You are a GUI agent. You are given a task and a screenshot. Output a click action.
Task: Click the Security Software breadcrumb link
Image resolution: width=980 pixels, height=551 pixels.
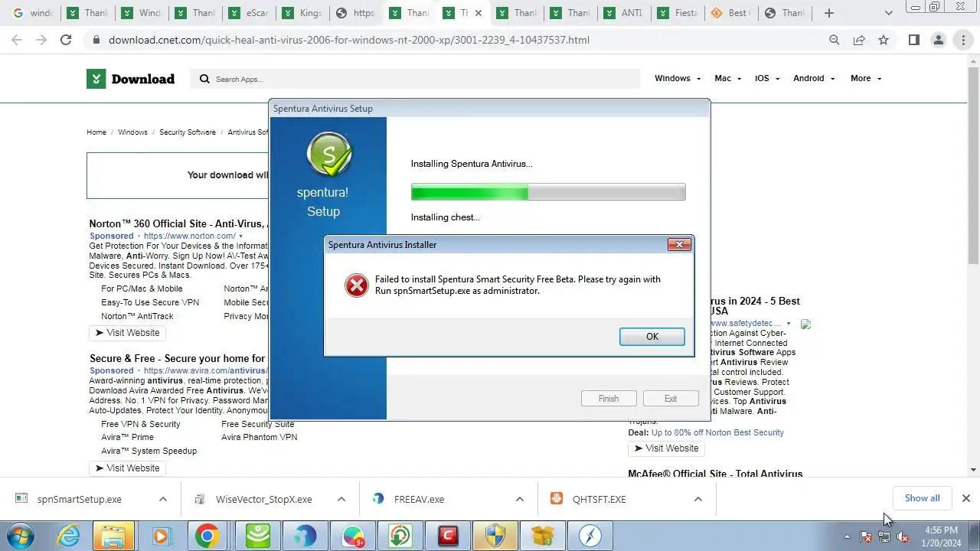coord(188,132)
